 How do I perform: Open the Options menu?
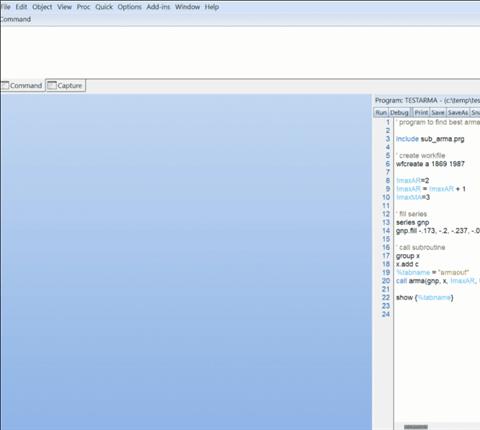coord(129,7)
